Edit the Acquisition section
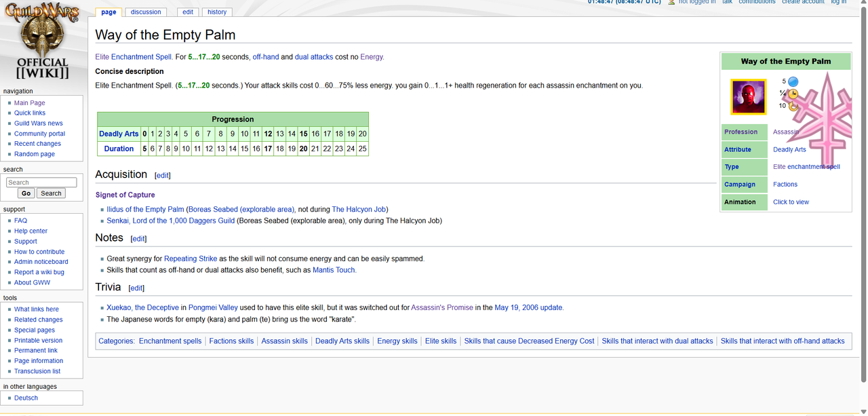The image size is (868, 416). 163,176
